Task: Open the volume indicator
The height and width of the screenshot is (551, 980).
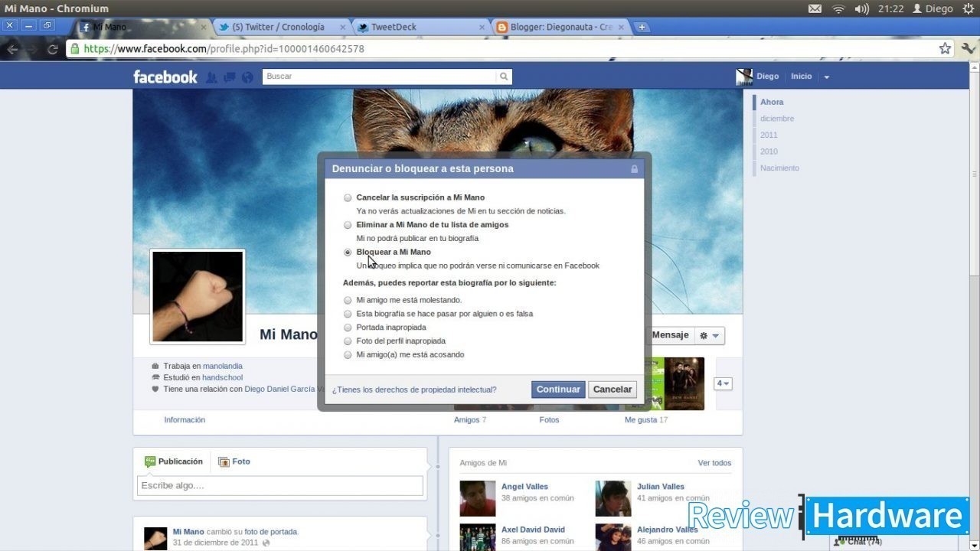Action: coord(862,8)
